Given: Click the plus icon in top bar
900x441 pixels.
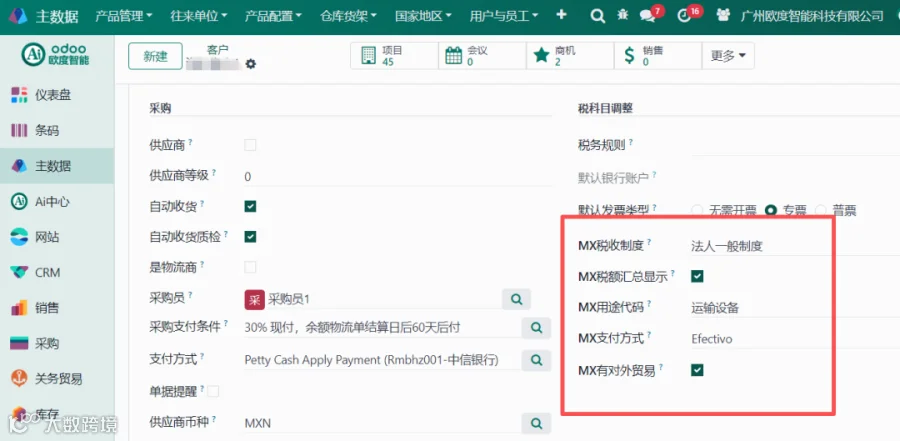Looking at the screenshot, I should 561,15.
